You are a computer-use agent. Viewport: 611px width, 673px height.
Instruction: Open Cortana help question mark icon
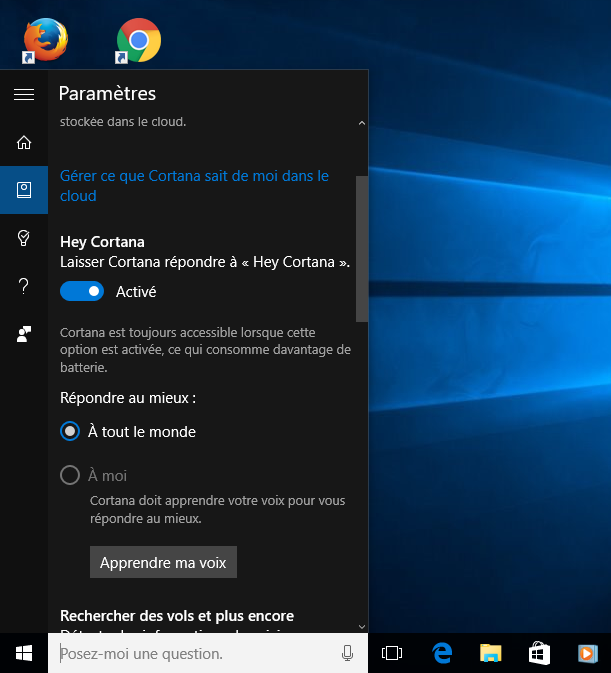pyautogui.click(x=24, y=285)
